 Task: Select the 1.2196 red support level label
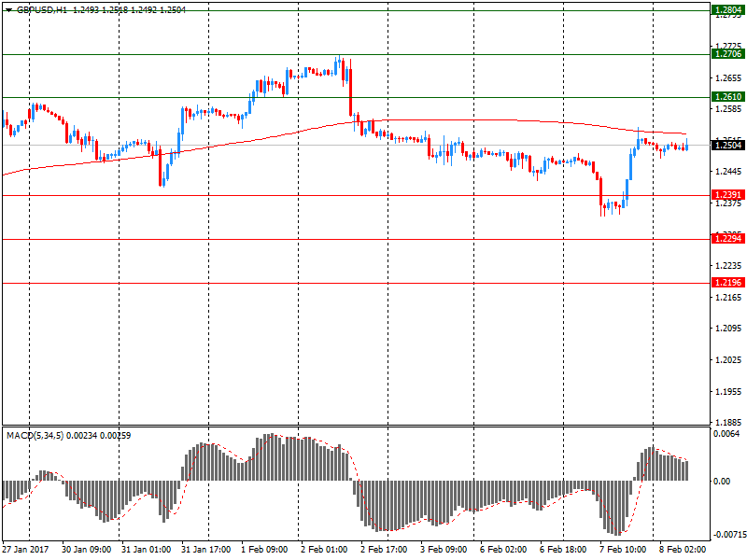(x=728, y=283)
